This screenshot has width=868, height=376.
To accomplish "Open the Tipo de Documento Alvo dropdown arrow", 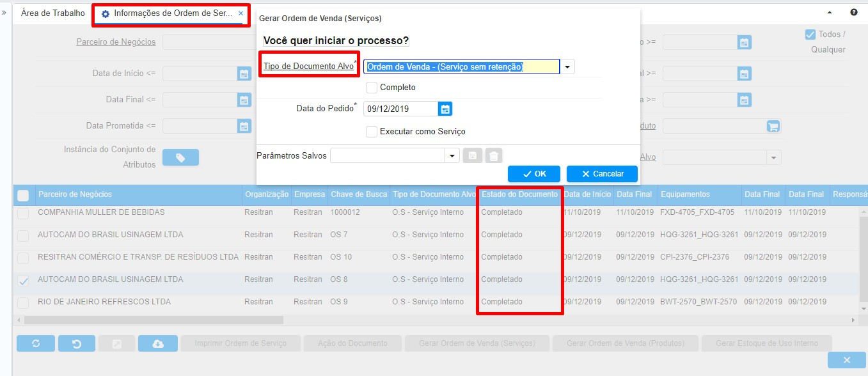I will pyautogui.click(x=568, y=67).
